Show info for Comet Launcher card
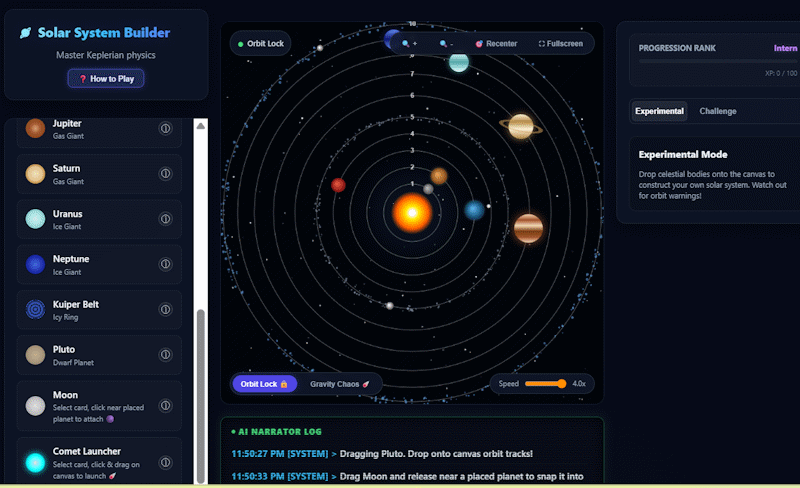Screen dimensions: 800x488 pos(165,462)
